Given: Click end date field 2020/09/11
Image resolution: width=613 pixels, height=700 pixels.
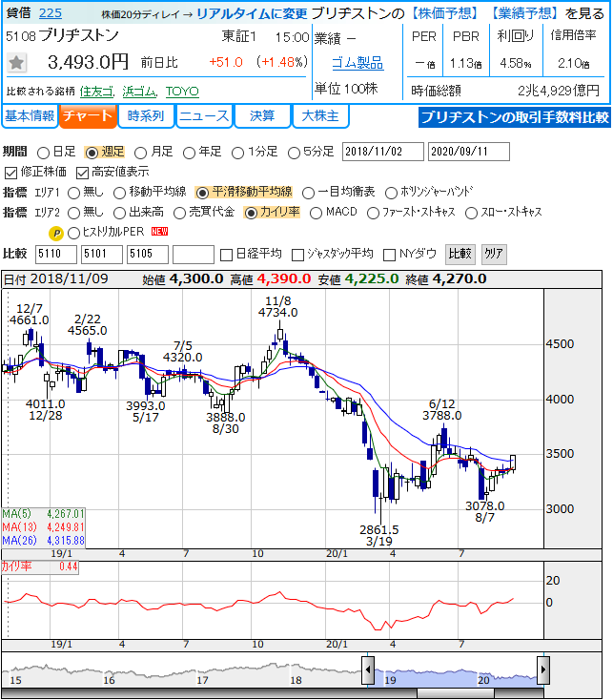Looking at the screenshot, I should pyautogui.click(x=468, y=152).
